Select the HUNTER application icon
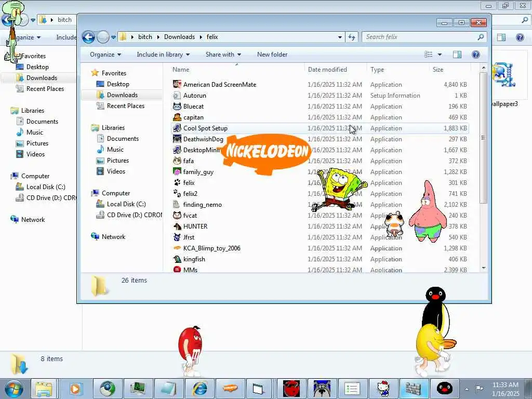Screen dimensions: 532x399 click(x=177, y=227)
